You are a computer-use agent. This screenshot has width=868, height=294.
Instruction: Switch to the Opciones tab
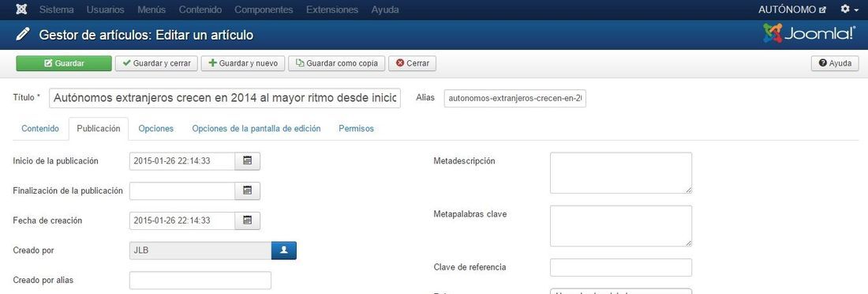156,128
